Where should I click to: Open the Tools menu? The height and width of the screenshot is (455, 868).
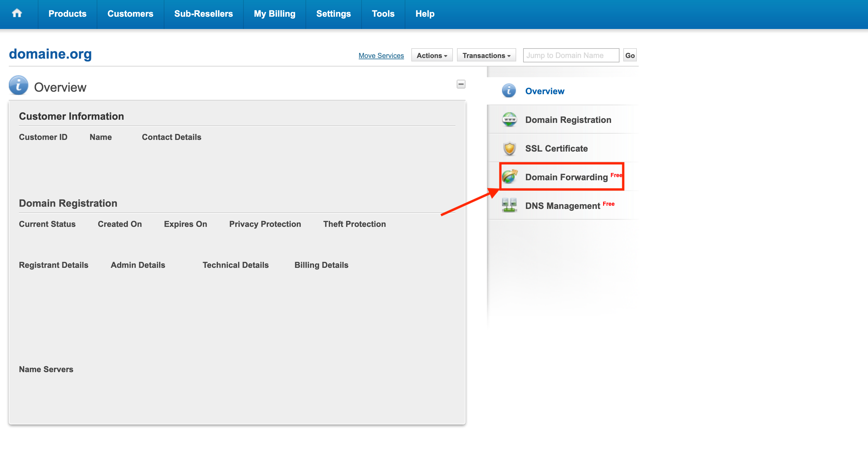(x=383, y=14)
